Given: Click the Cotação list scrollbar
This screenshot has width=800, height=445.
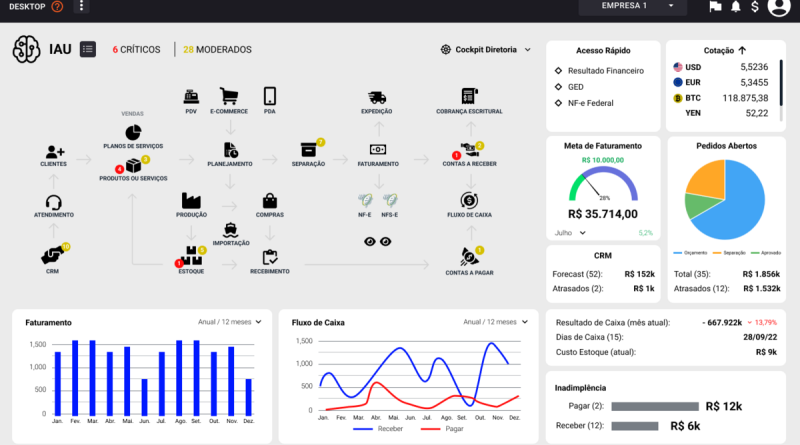Looking at the screenshot, I should click(781, 90).
